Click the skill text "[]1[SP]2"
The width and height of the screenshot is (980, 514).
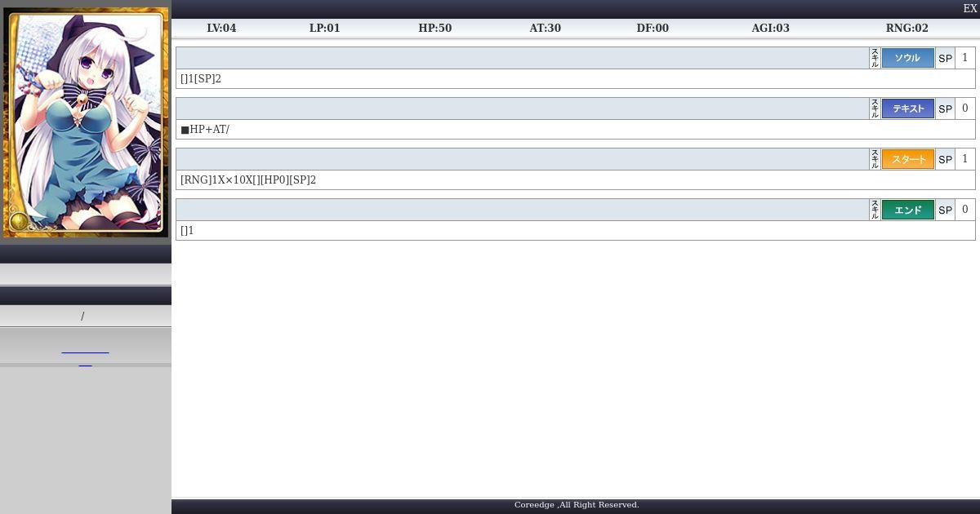(x=201, y=79)
